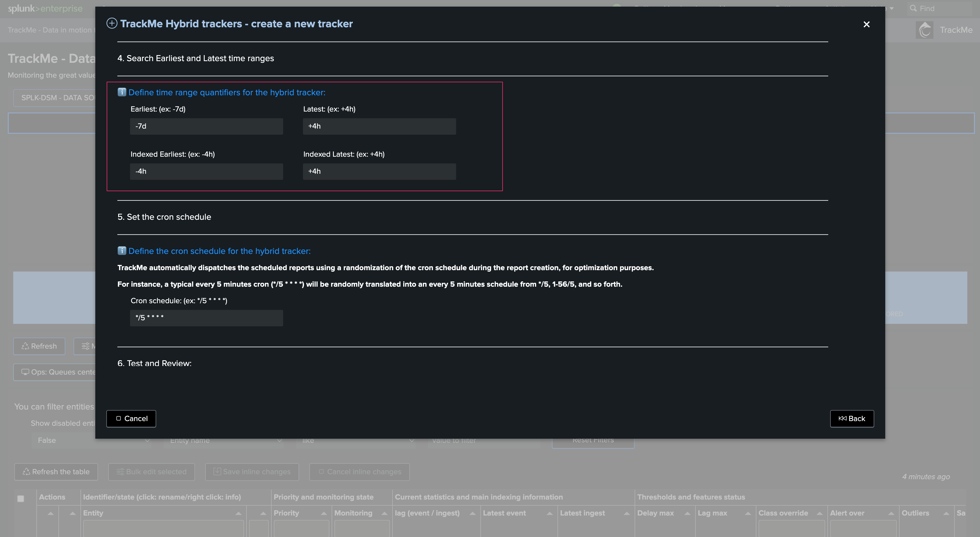Screen dimensions: 980x537
Task: Click the 'Bulk edit selected' button
Action: [151, 472]
